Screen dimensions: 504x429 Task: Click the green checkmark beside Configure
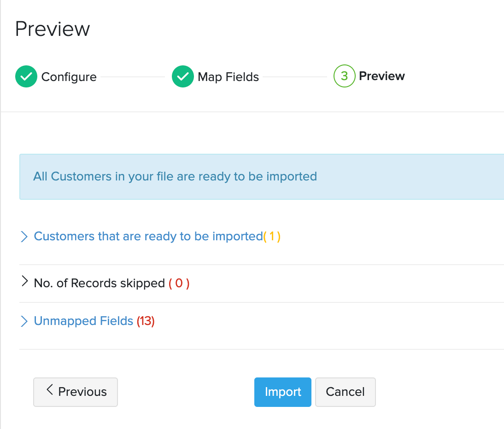point(26,76)
